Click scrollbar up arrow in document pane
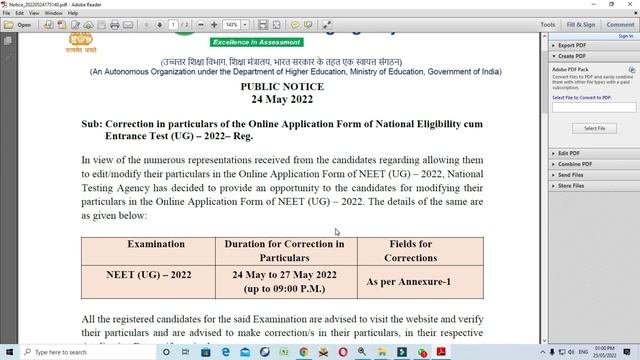This screenshot has height=360, width=640. (544, 36)
